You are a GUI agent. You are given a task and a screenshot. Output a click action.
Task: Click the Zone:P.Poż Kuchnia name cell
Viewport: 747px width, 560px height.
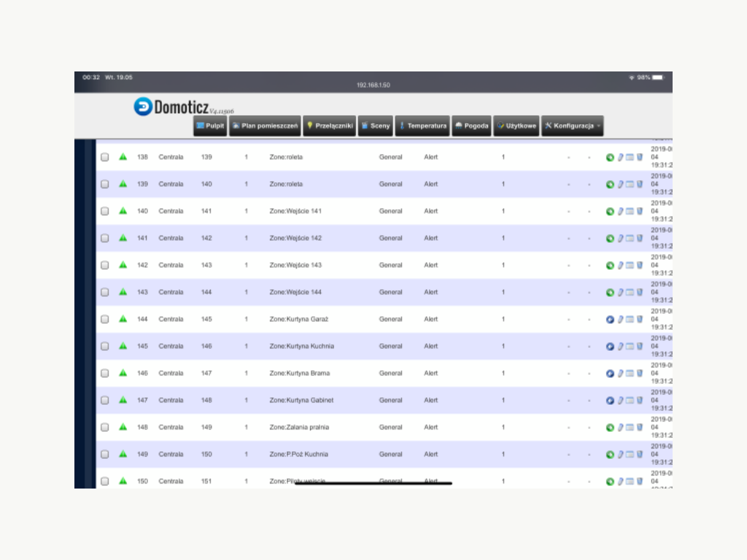[298, 454]
